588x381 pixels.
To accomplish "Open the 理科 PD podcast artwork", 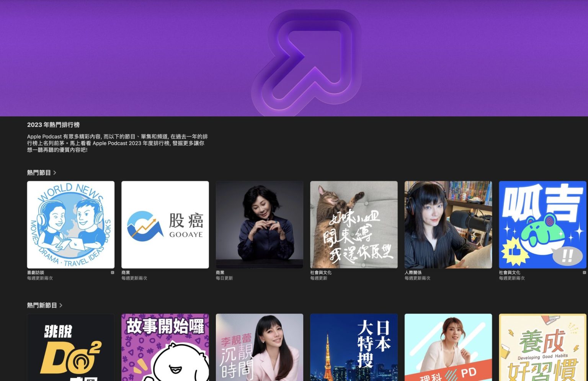I will (x=448, y=347).
